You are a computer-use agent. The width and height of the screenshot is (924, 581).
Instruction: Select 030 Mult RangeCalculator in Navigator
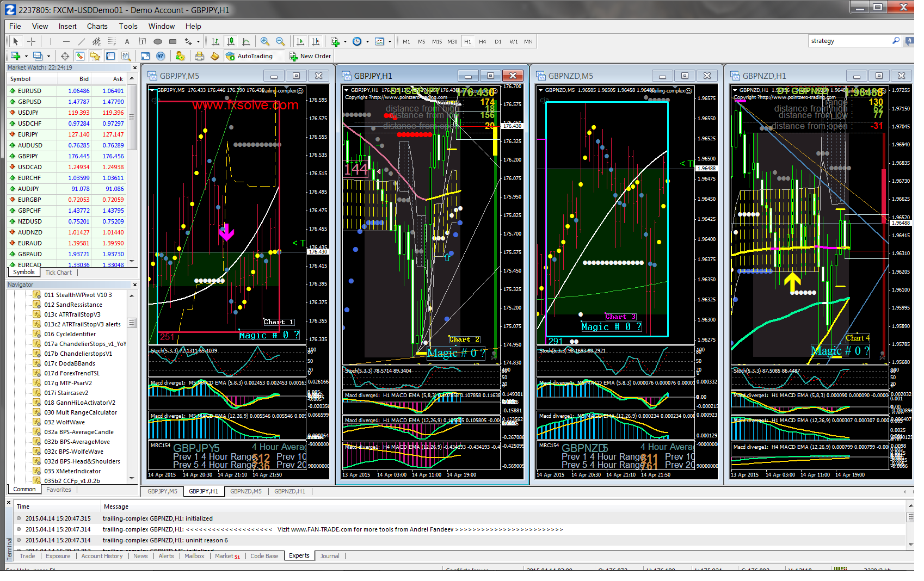[x=81, y=412]
